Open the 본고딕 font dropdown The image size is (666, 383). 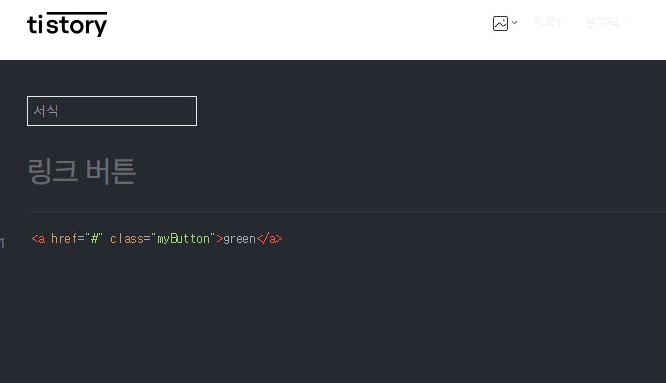(606, 22)
